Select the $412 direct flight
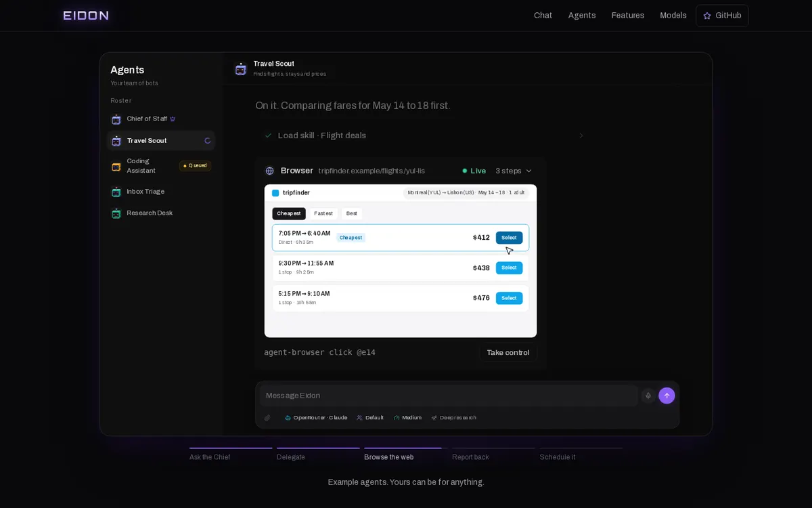 click(x=509, y=238)
